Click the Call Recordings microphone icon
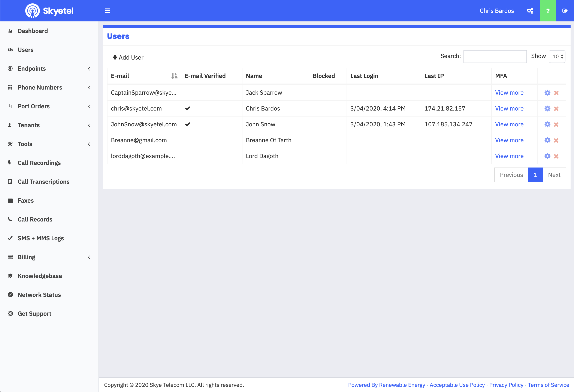 (9, 163)
